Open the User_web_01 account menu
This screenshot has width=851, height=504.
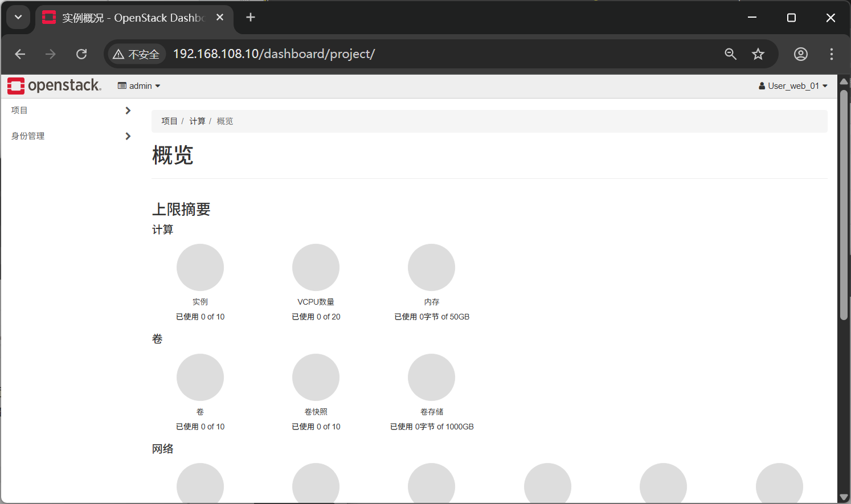pos(793,86)
